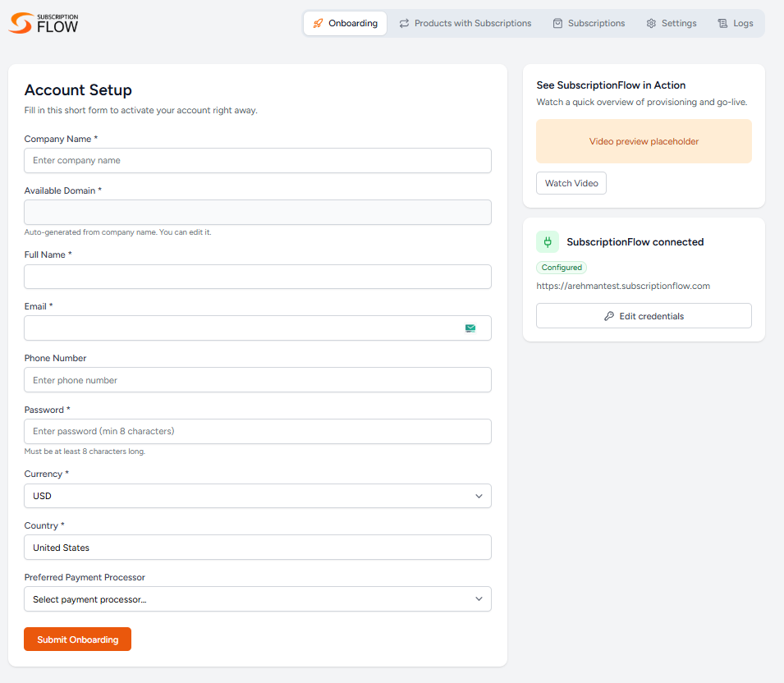Click the 'Country *' label
This screenshot has height=683, width=784.
[44, 525]
